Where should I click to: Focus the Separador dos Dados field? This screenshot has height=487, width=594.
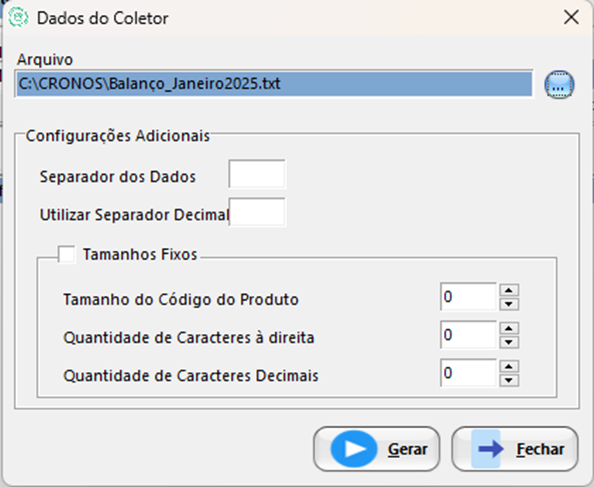tap(257, 174)
